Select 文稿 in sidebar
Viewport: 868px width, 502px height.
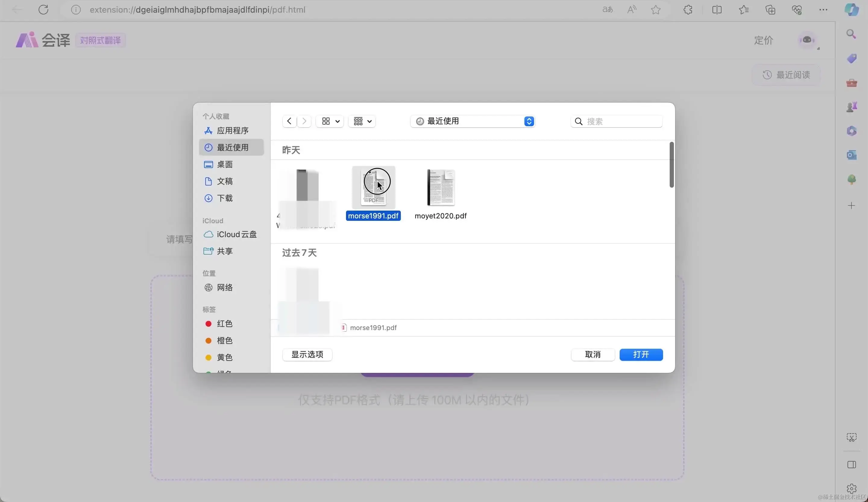click(x=231, y=181)
